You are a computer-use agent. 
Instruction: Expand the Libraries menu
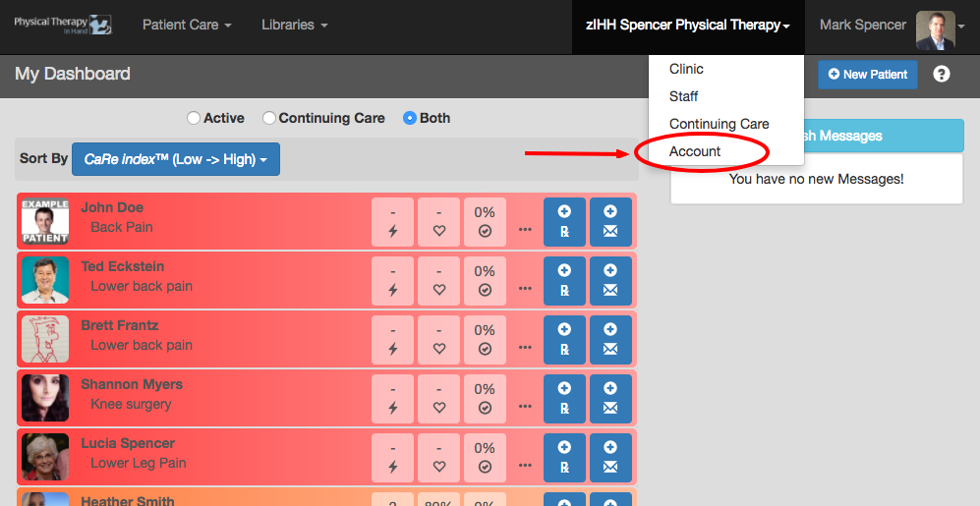pos(295,25)
